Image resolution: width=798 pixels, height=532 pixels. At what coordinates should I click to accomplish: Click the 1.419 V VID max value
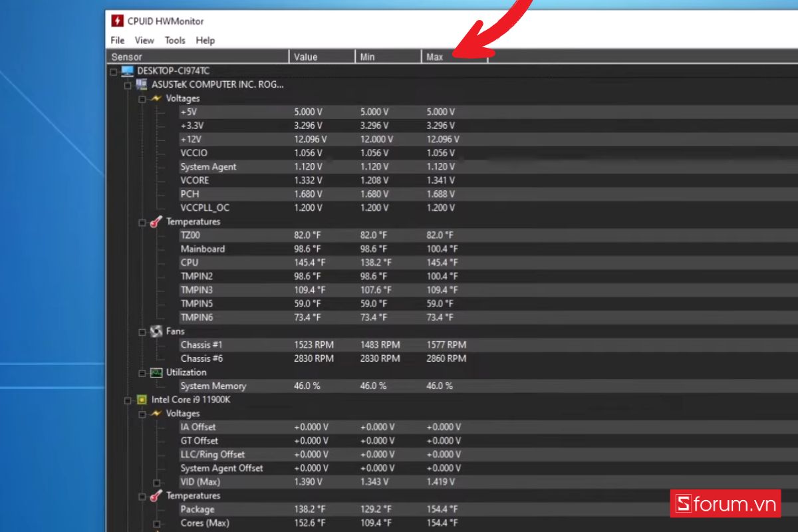441,481
